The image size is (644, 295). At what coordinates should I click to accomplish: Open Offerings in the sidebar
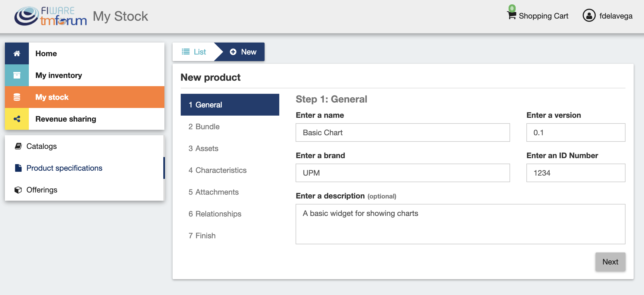[x=84, y=190]
